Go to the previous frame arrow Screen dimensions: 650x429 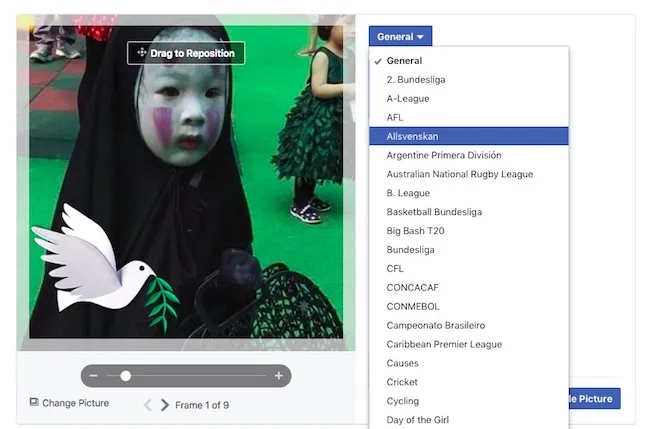(x=148, y=405)
